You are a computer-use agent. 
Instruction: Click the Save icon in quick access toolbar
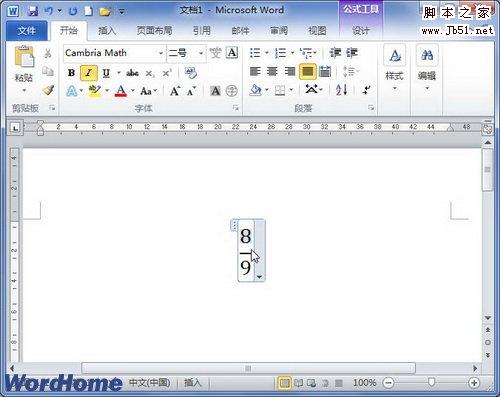[32, 11]
